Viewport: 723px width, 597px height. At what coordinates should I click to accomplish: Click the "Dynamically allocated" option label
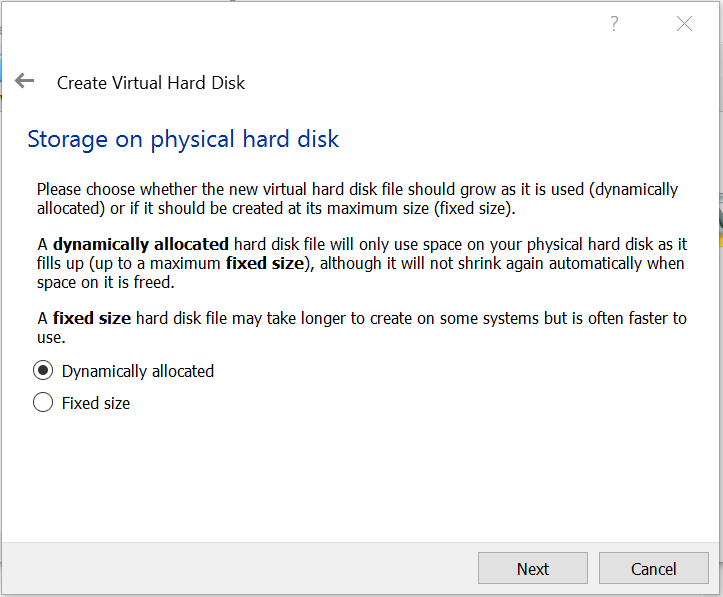pyautogui.click(x=138, y=371)
